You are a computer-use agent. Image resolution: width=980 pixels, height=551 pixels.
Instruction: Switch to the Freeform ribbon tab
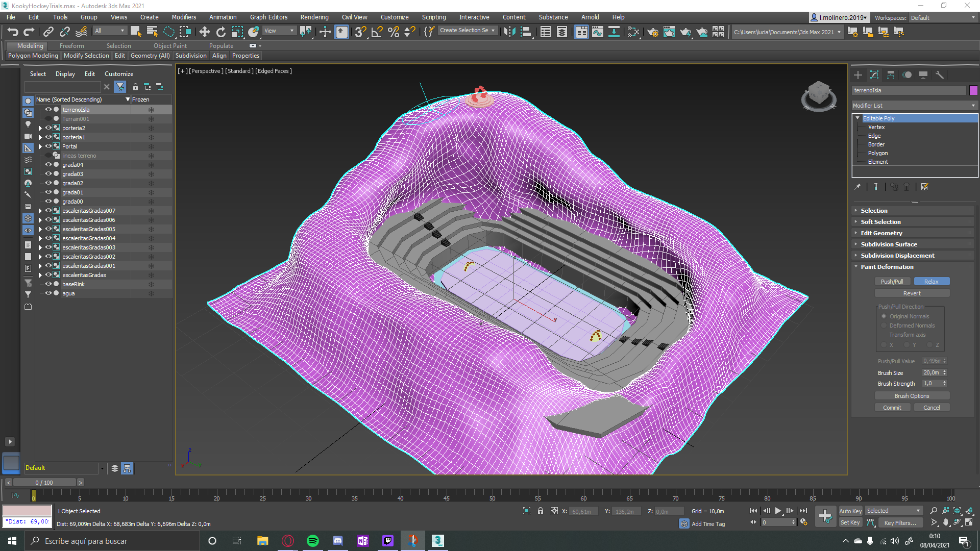point(71,46)
